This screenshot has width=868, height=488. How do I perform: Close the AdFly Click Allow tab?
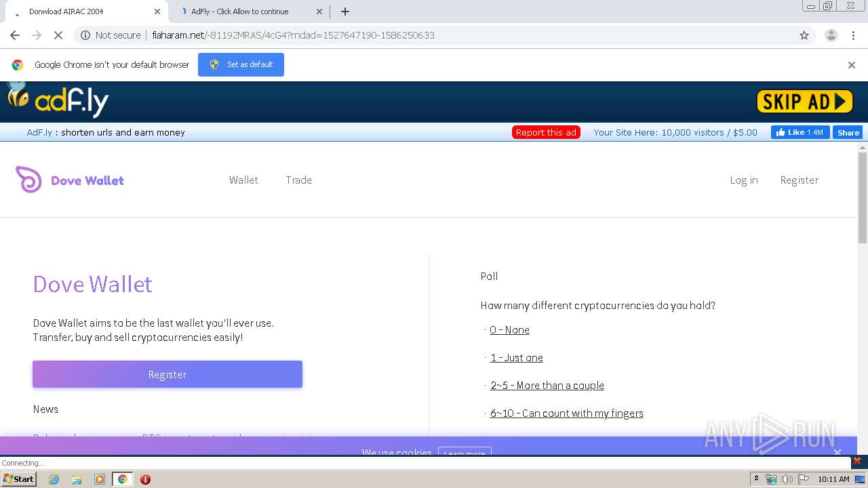[319, 12]
